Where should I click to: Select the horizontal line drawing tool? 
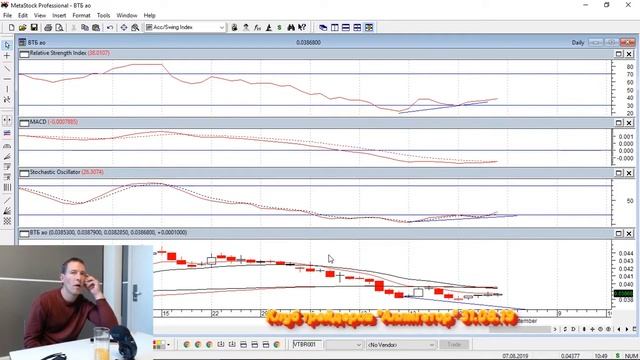(7, 79)
